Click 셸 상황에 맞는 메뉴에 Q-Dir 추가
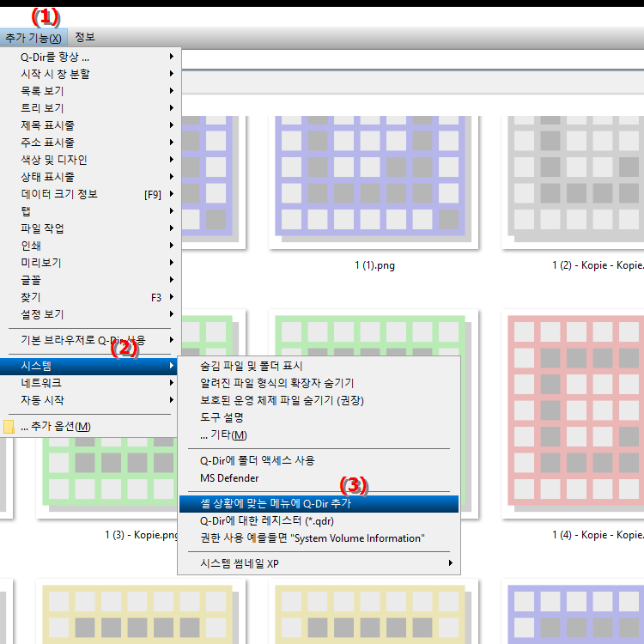 point(319,504)
